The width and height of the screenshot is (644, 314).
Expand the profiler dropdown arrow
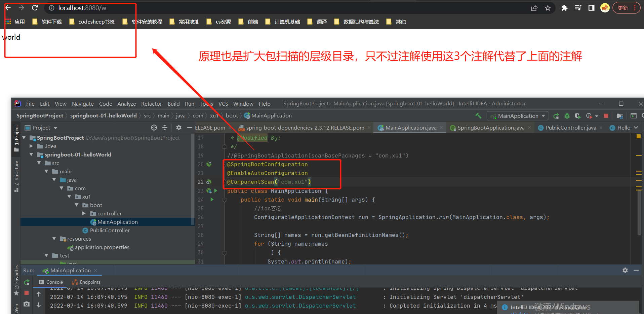(597, 116)
